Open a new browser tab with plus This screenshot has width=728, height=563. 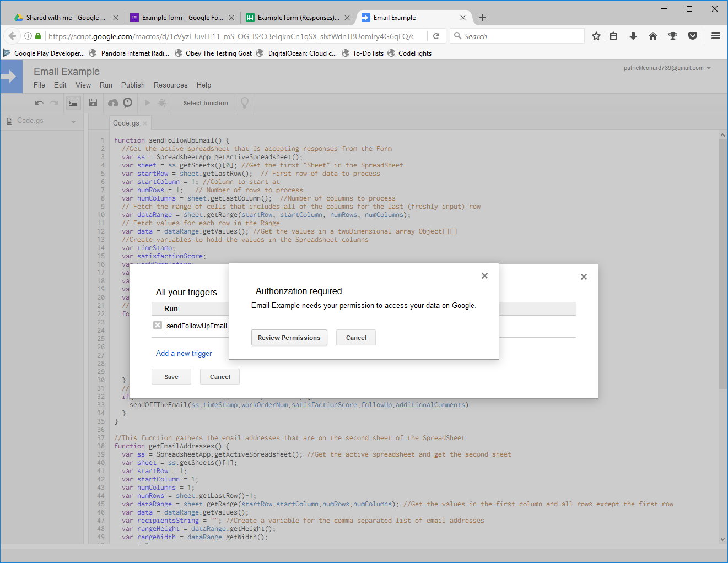[482, 18]
